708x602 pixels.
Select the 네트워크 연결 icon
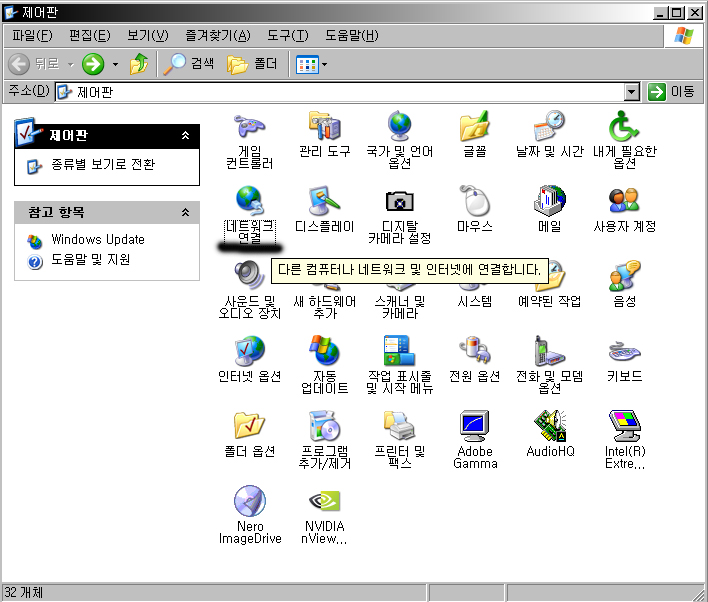249,201
